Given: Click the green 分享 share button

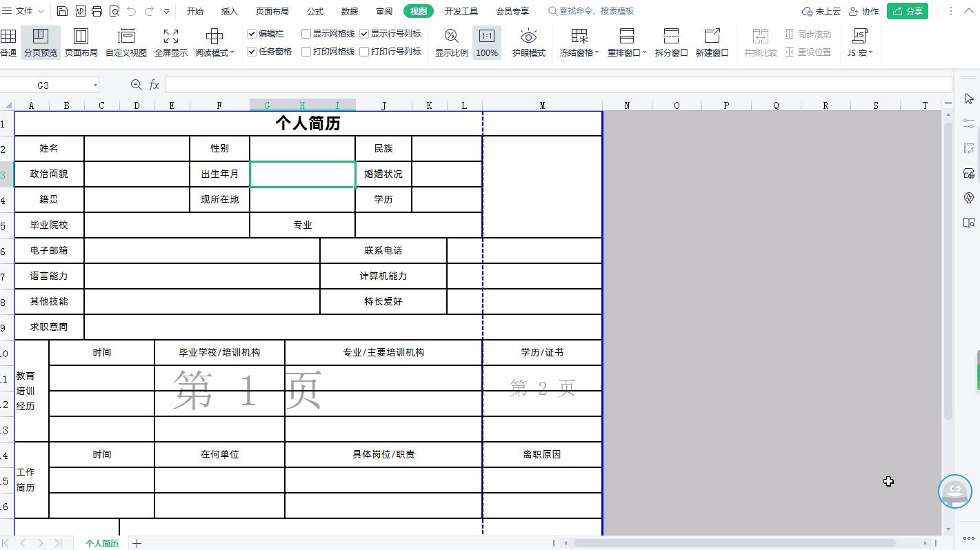Looking at the screenshot, I should click(908, 11).
